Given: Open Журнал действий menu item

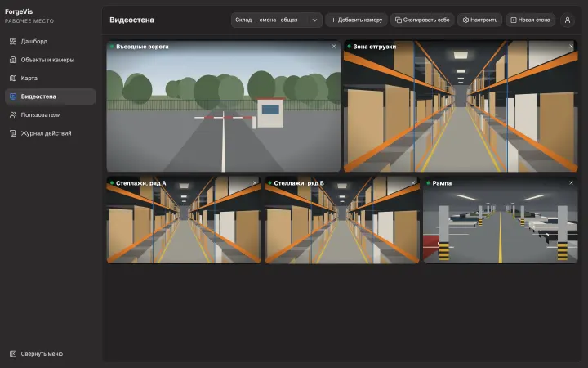Looking at the screenshot, I should [x=51, y=133].
